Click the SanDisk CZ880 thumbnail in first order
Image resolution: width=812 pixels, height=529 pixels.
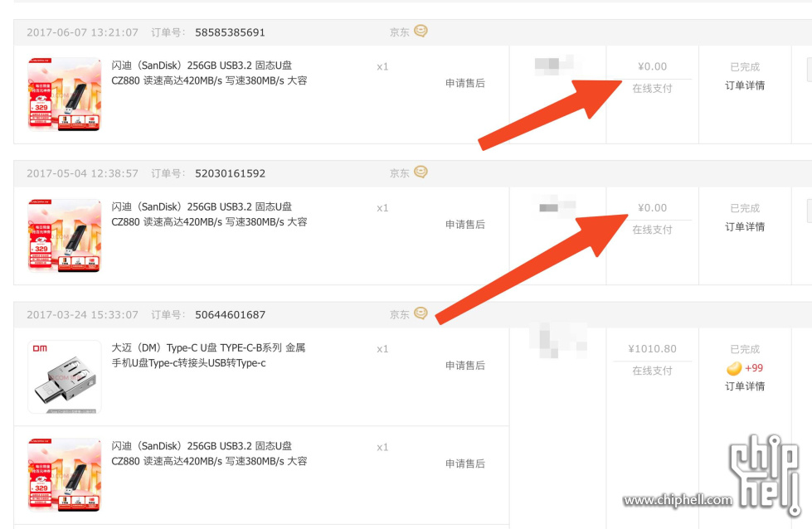point(64,94)
